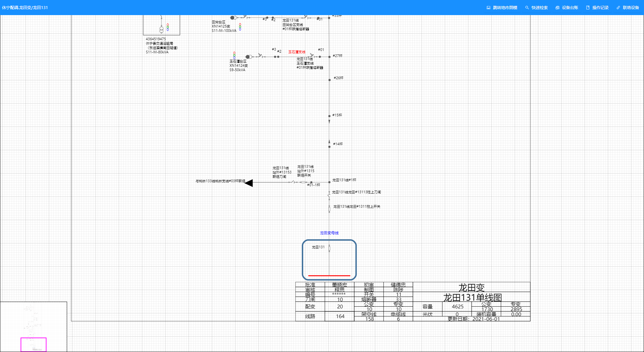Open 快速检索 quick search

pos(536,7)
